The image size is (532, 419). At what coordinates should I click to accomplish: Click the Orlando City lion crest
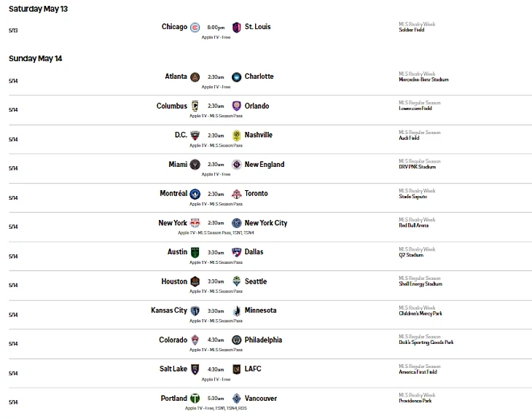[x=237, y=106]
